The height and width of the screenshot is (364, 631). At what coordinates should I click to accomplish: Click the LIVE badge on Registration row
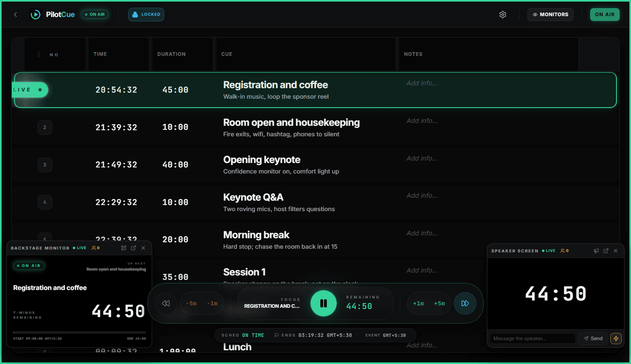(x=30, y=90)
